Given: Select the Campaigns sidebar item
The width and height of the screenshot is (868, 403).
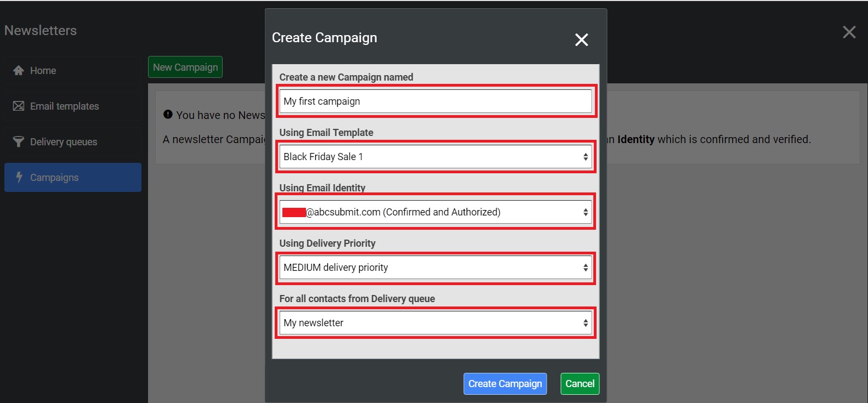Looking at the screenshot, I should pos(54,178).
